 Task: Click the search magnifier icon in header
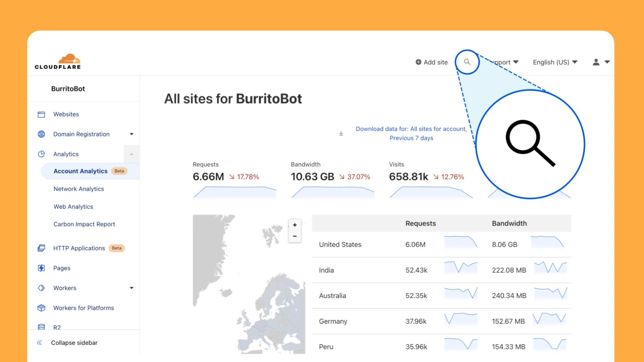pos(467,62)
